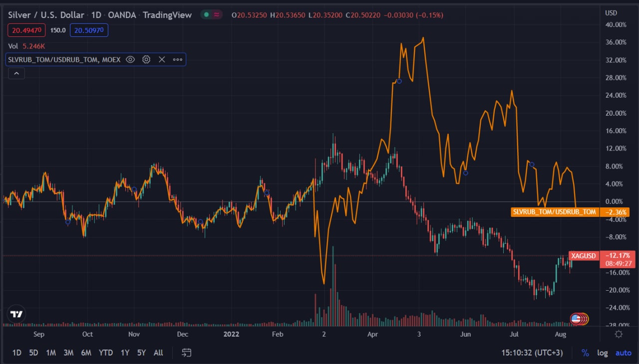This screenshot has height=364, width=639.
Task: Click the -2.36% orange axis value
Action: pyautogui.click(x=615, y=212)
